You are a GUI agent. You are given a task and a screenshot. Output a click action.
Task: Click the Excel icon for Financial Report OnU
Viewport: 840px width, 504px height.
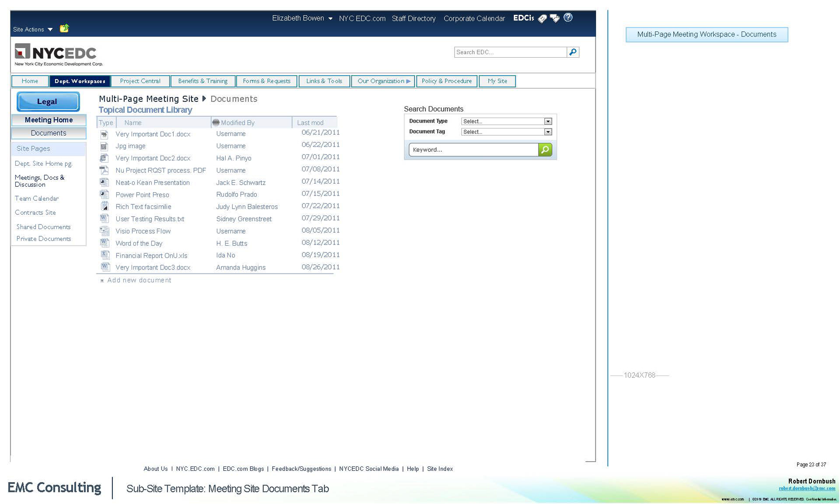(x=105, y=255)
